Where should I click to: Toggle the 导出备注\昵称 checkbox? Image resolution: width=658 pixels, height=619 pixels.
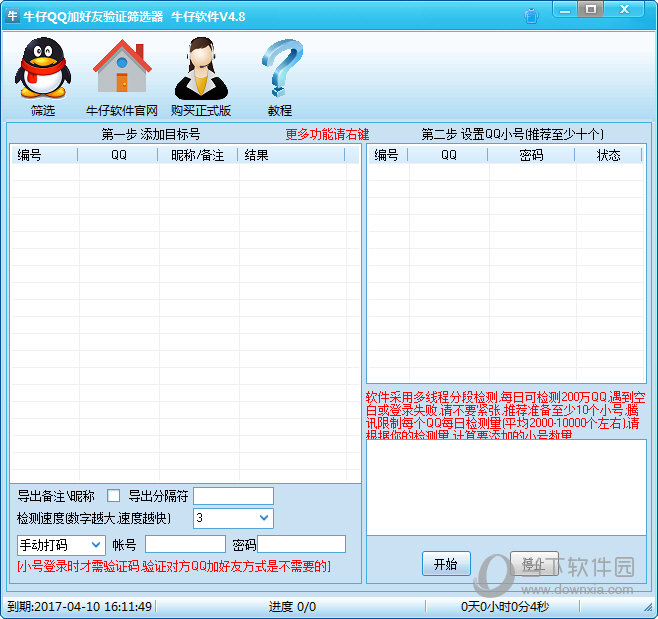113,496
